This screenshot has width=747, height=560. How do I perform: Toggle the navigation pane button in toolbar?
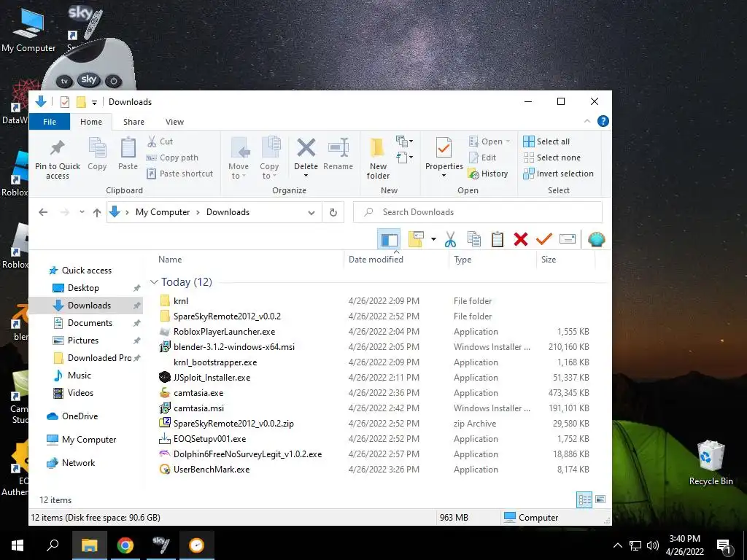click(x=389, y=239)
